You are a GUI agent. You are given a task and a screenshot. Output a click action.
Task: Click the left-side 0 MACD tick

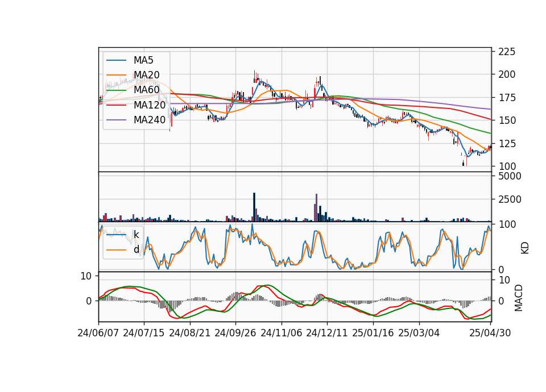click(89, 301)
